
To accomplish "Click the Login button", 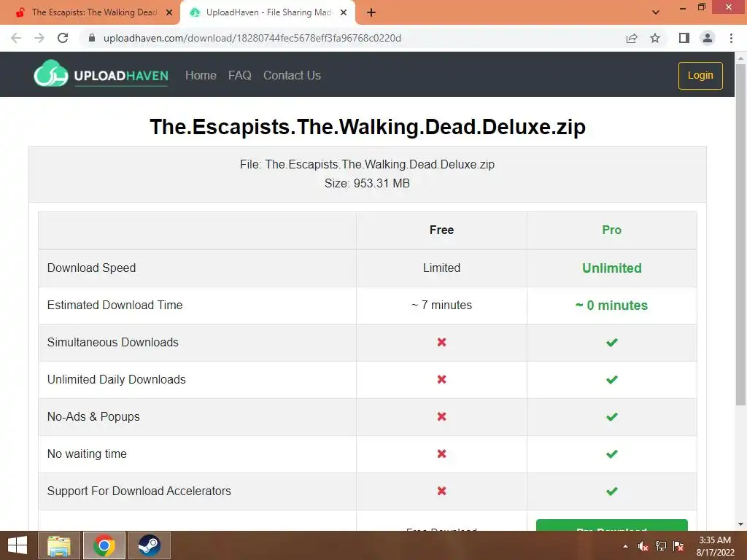I will 700,75.
